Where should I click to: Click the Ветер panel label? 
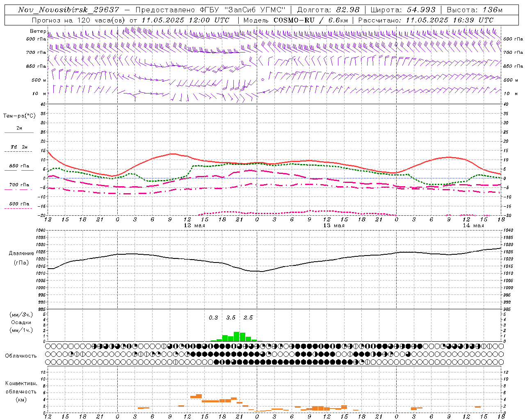tap(38, 31)
